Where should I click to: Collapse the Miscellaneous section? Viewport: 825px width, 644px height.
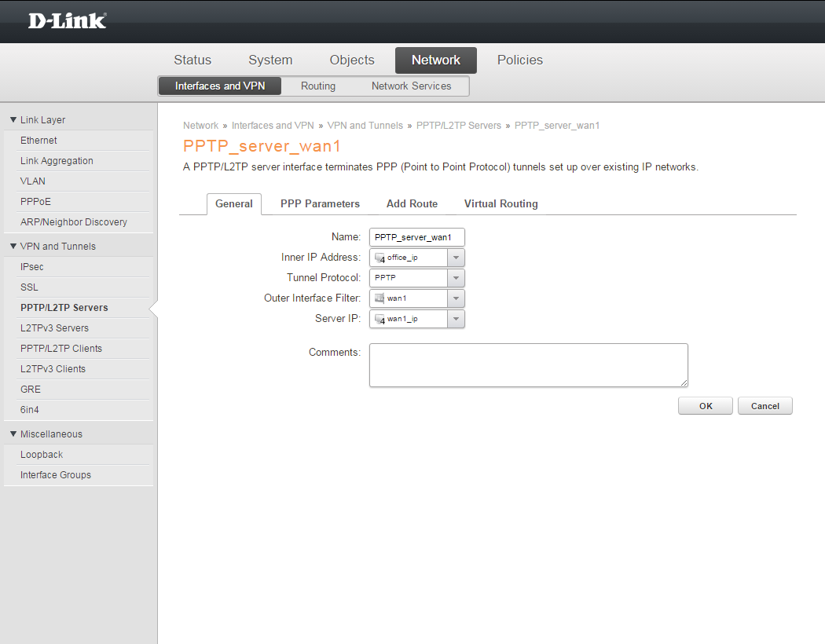[x=13, y=434]
